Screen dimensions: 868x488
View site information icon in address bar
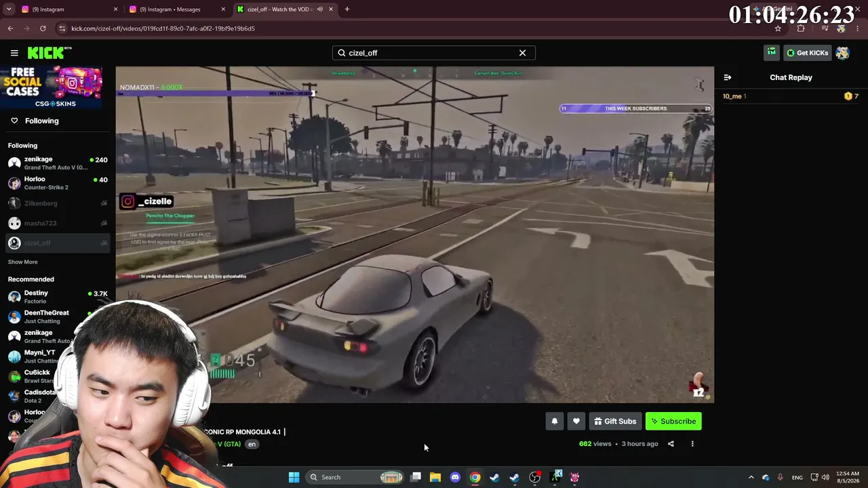(62, 28)
